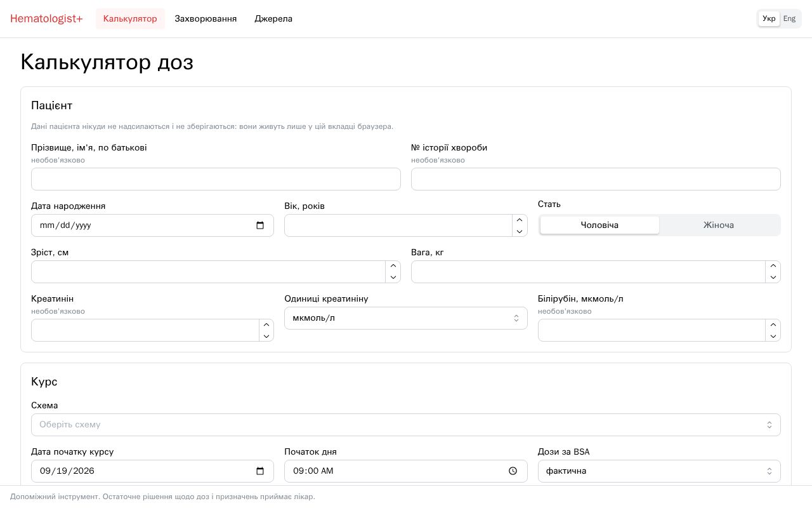The width and height of the screenshot is (812, 508).
Task: Decrease the Вік, років value with down arrow
Action: pos(520,231)
